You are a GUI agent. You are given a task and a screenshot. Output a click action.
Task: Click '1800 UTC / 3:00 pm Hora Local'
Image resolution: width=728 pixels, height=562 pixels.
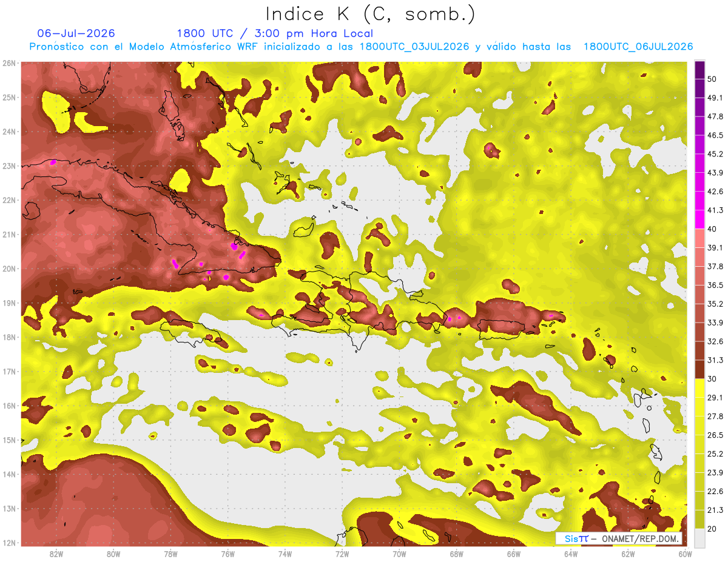coord(275,33)
